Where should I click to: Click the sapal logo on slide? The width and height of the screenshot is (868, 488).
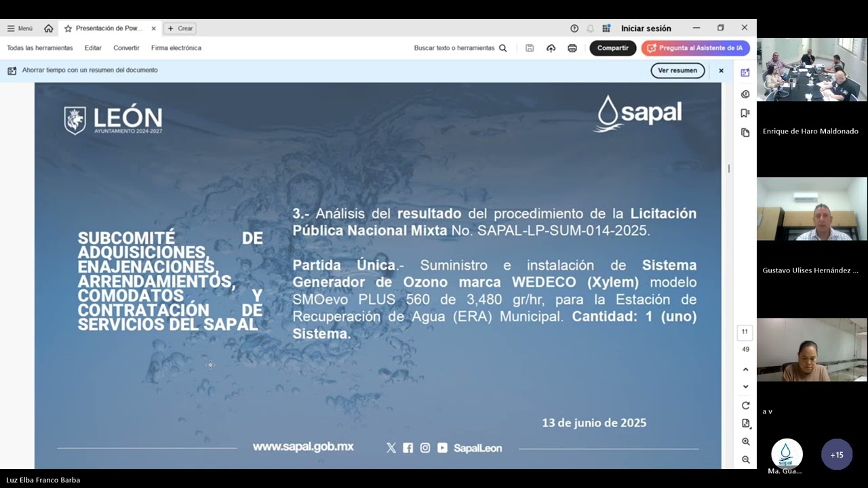[x=639, y=113]
